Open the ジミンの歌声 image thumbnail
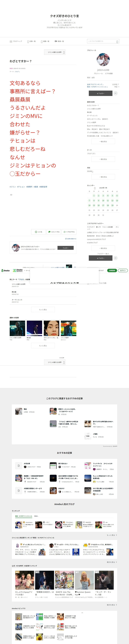Screen dimensions: 129x644 pyautogui.click(x=68, y=328)
